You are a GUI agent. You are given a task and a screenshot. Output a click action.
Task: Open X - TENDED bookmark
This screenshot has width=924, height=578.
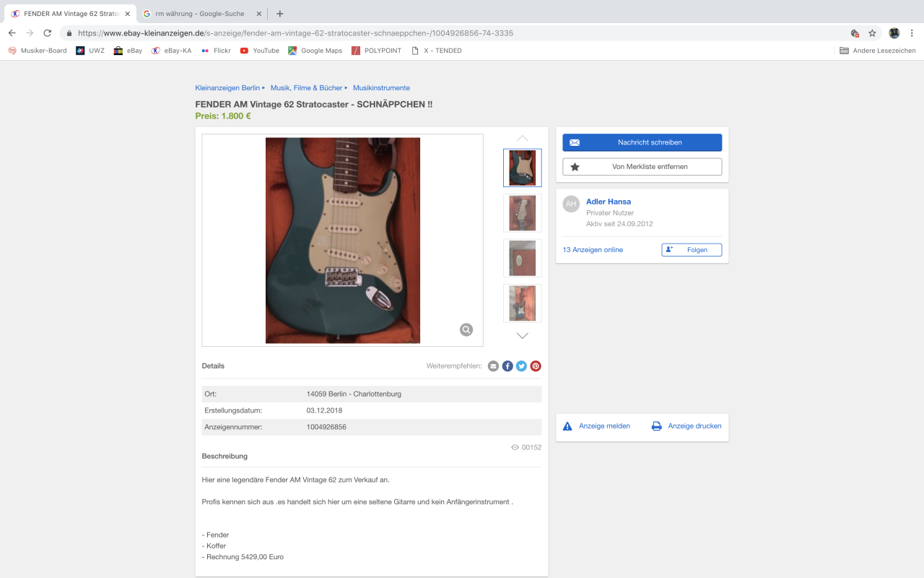(x=436, y=51)
